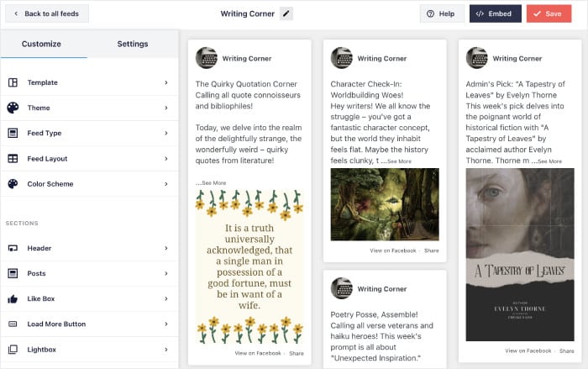Expand the Posts section chevron

(166, 273)
